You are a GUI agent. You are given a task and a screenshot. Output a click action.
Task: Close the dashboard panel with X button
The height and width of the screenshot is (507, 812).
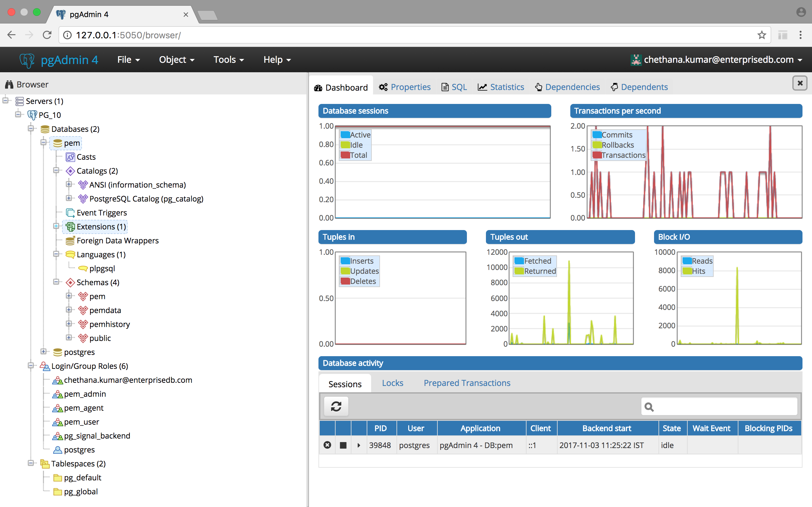(800, 83)
